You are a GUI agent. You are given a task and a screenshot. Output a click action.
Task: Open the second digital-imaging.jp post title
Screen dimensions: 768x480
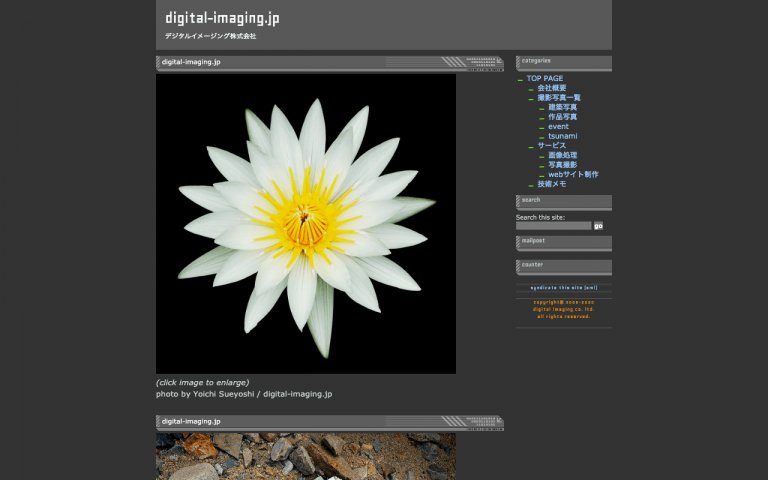[191, 422]
